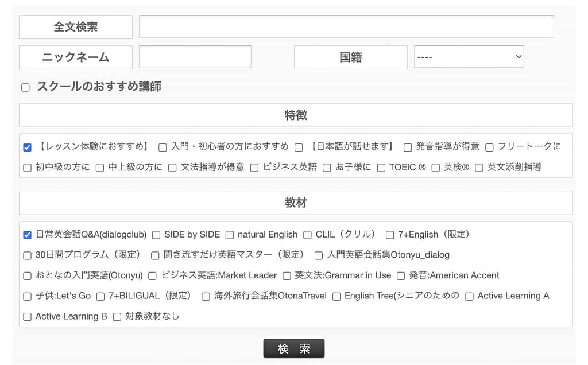Enable 子供:Let's Go textbook filter
Image resolution: width=588 pixels, height=365 pixels.
tap(26, 297)
